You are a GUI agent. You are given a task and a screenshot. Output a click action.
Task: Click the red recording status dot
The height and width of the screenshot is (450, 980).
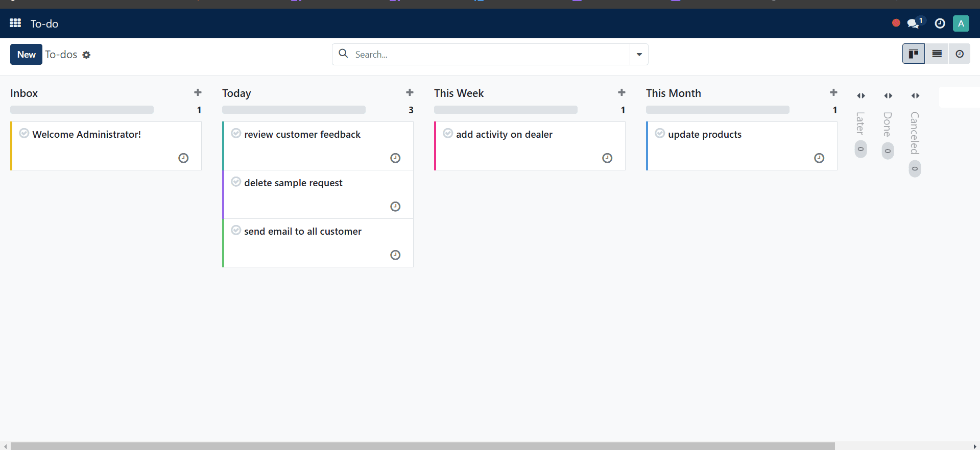(896, 23)
